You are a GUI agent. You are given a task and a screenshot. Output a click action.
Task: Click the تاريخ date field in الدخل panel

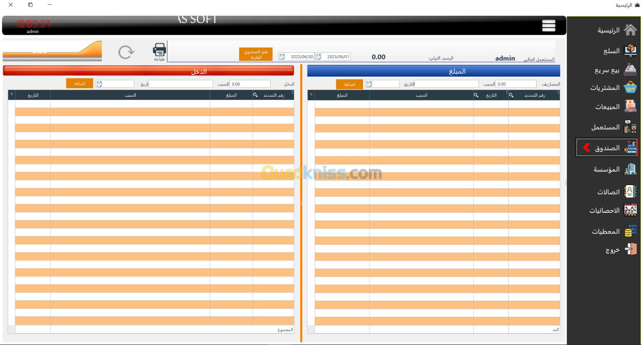115,84
